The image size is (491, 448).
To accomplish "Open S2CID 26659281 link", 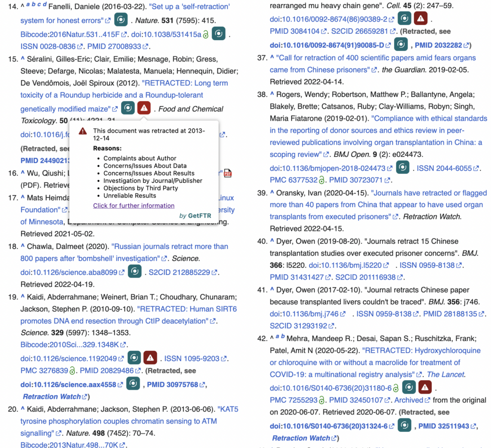I will [363, 31].
